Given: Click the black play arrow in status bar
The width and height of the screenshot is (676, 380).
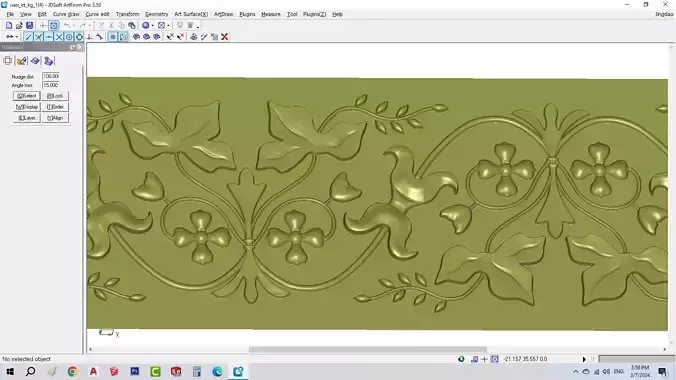Looking at the screenshot, I should (584, 359).
